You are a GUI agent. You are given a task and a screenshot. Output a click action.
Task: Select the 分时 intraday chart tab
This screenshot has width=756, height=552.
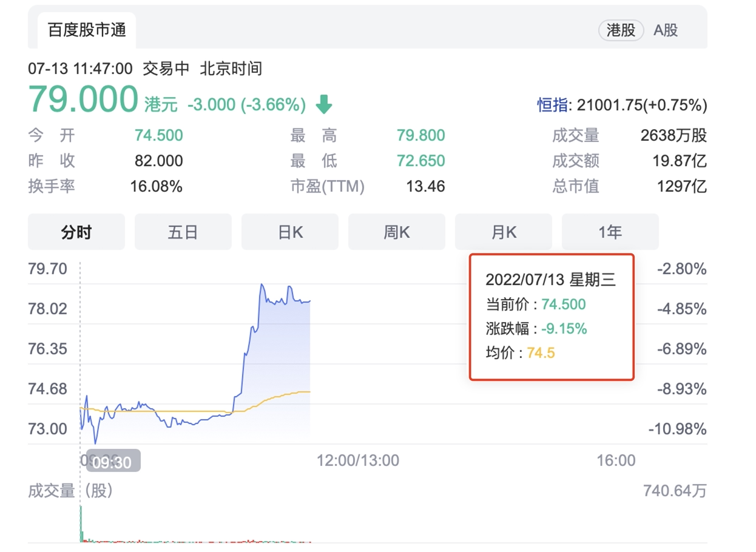pos(76,231)
